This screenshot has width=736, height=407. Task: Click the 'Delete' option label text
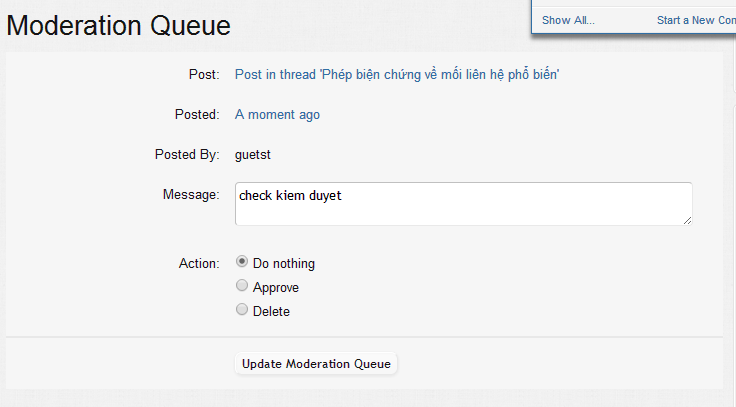(x=271, y=312)
